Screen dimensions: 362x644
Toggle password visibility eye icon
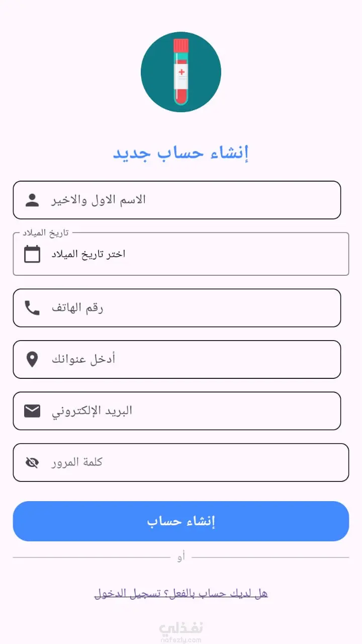[x=32, y=462]
